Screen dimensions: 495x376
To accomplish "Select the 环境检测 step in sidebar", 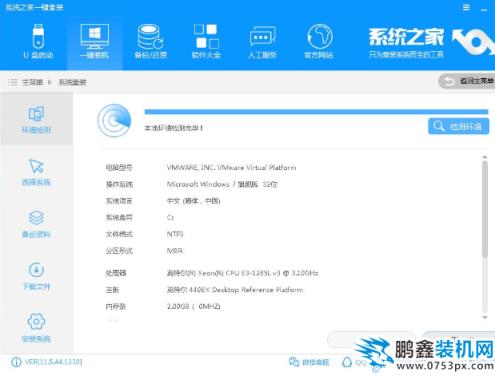I will 36,120.
